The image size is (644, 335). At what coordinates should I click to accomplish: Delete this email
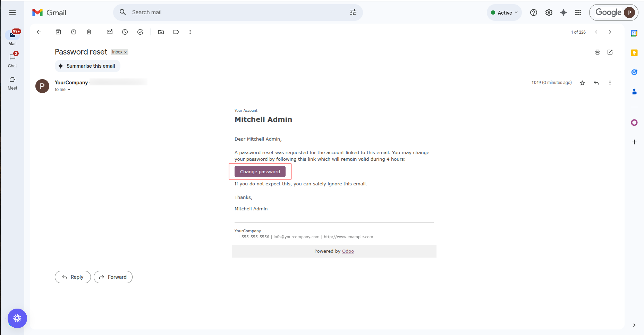click(x=89, y=32)
